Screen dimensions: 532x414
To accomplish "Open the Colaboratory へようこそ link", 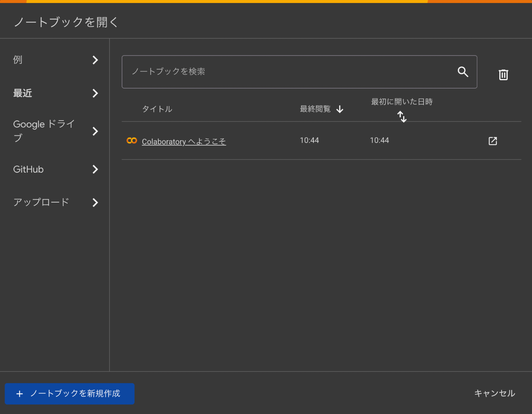I will pos(184,141).
